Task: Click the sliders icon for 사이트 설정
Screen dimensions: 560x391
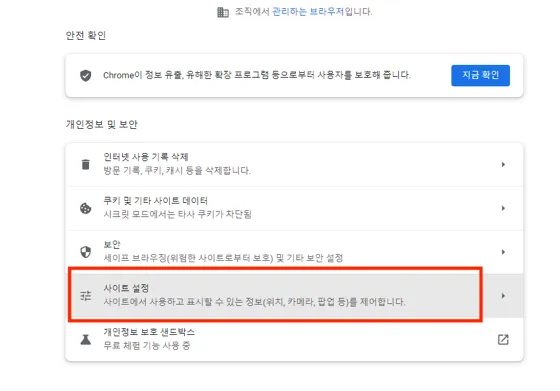Action: [86, 296]
